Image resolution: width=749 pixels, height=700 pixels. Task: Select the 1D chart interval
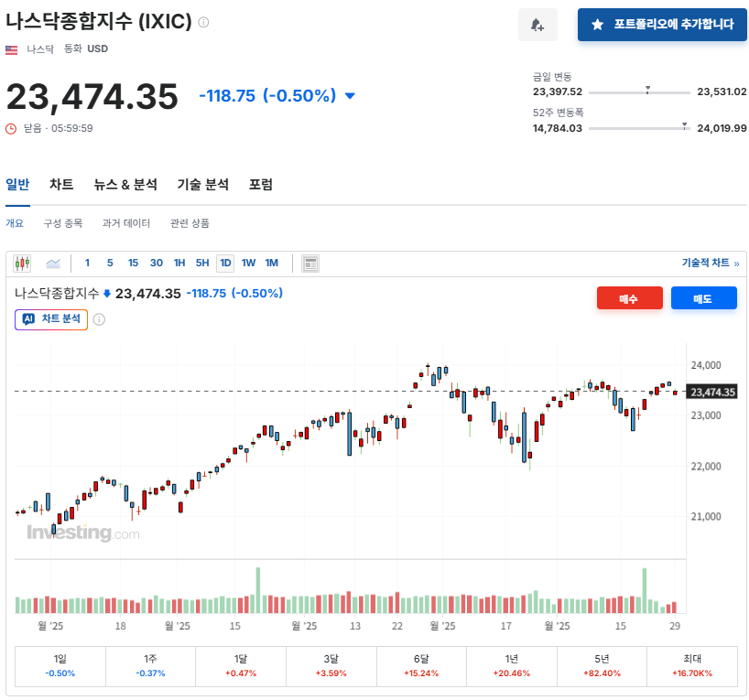[225, 264]
